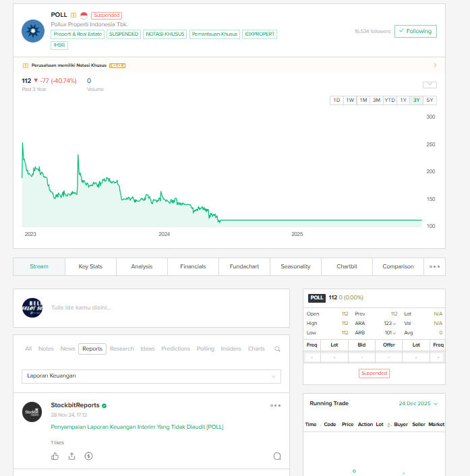Click the red Suspended badge under orderbook
470x476 pixels.
coord(374,373)
